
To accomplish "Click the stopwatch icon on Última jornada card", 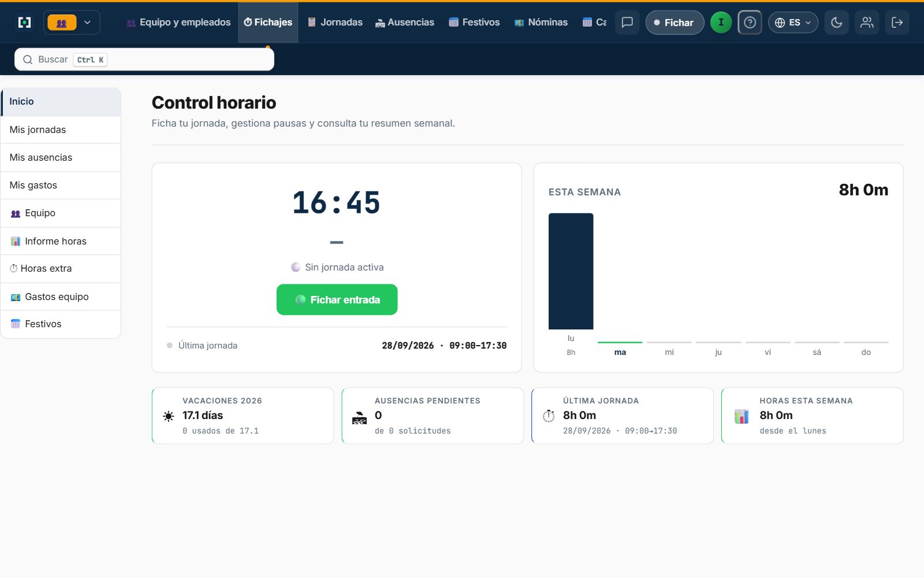I will 549,416.
